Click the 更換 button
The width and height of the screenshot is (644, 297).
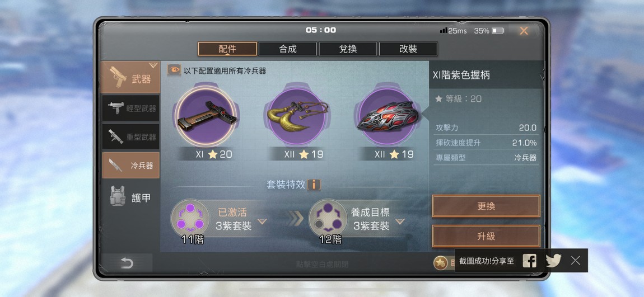(x=486, y=206)
